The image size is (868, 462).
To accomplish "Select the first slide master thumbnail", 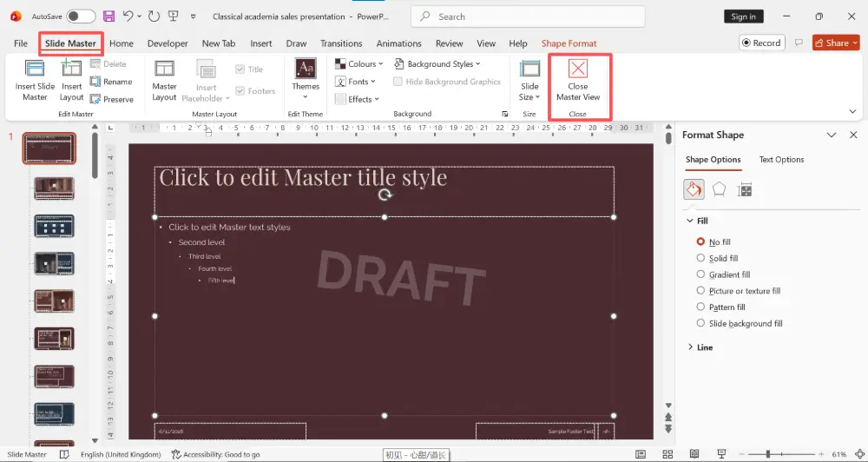I will pos(49,148).
